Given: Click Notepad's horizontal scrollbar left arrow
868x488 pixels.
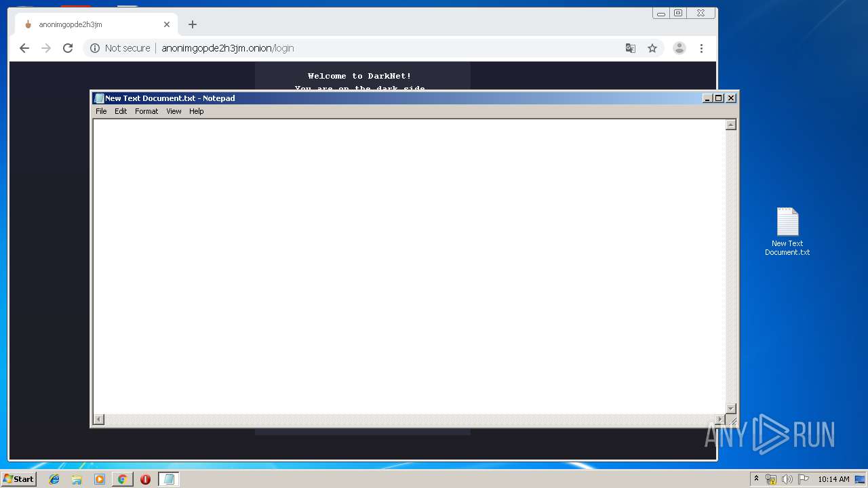Looking at the screenshot, I should (x=99, y=420).
